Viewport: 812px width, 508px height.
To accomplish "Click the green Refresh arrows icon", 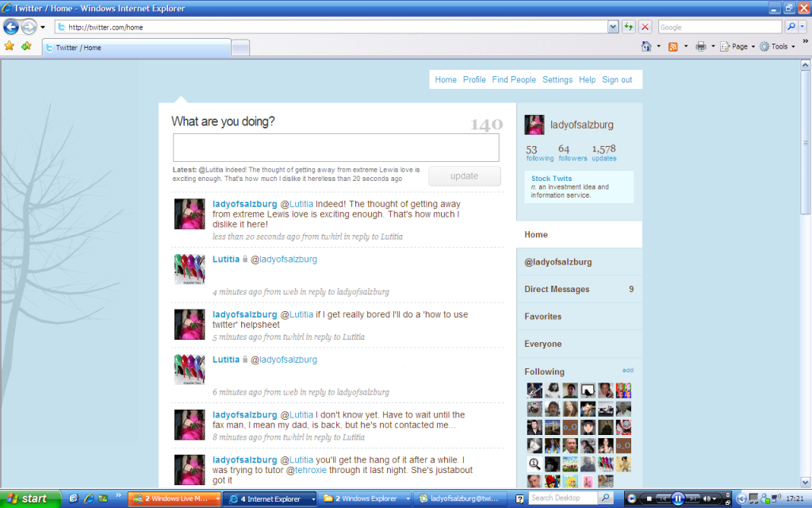I will click(x=629, y=27).
